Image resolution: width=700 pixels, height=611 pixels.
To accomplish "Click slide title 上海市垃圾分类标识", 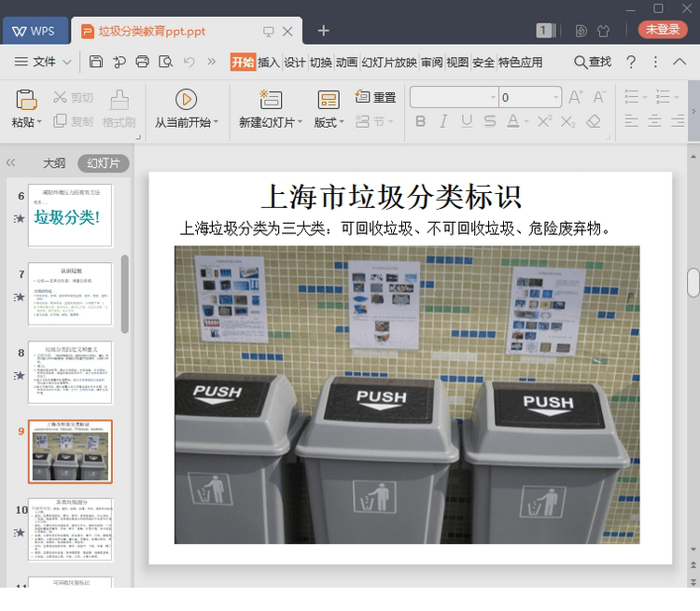I will click(391, 197).
